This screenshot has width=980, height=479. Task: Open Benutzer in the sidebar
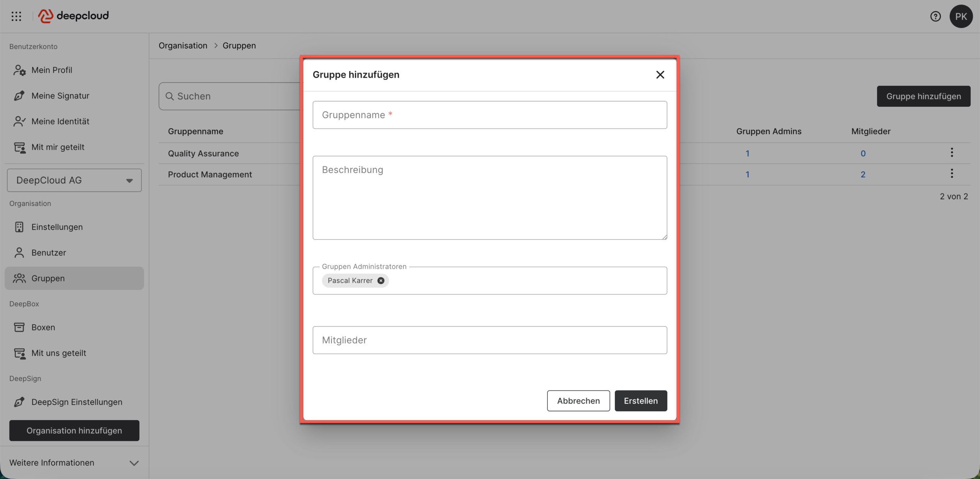click(49, 253)
